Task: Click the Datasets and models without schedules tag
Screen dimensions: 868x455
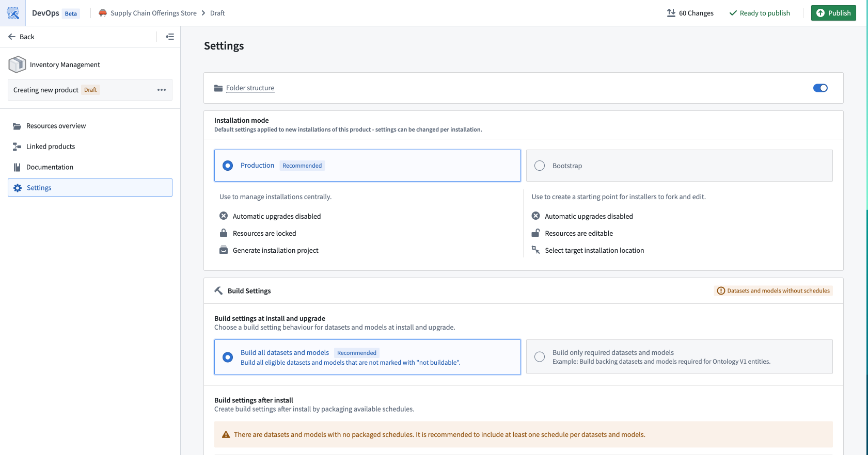Action: [773, 291]
